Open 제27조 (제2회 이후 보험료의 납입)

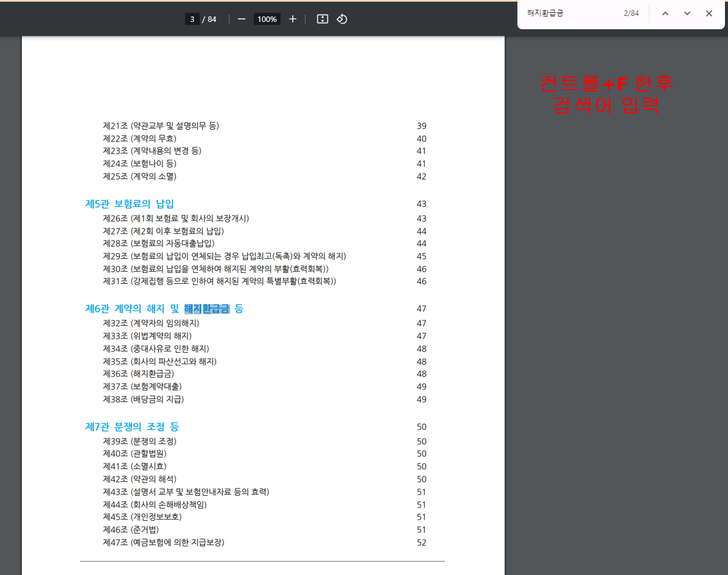(x=163, y=231)
